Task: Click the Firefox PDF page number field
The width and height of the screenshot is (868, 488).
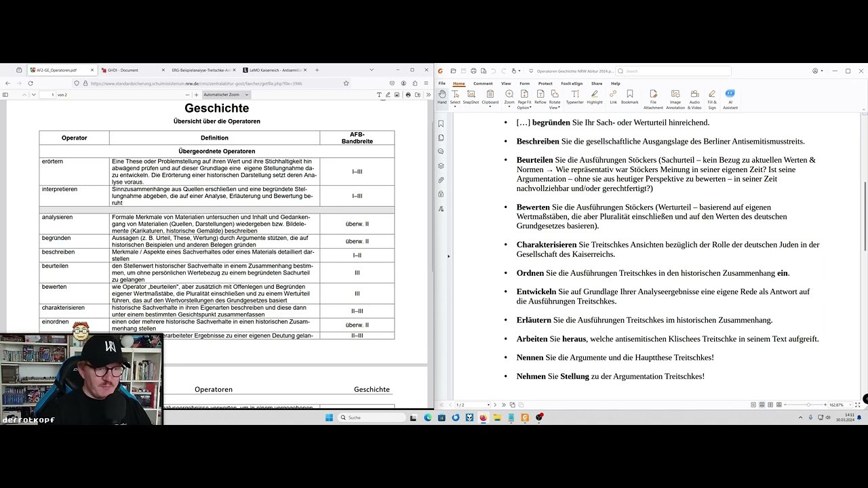Action: [47, 95]
